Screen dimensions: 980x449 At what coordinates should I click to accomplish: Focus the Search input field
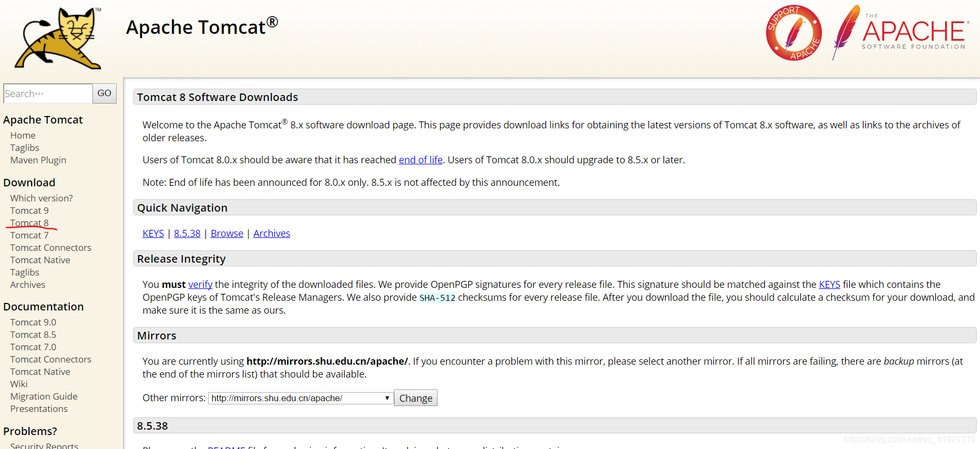48,93
